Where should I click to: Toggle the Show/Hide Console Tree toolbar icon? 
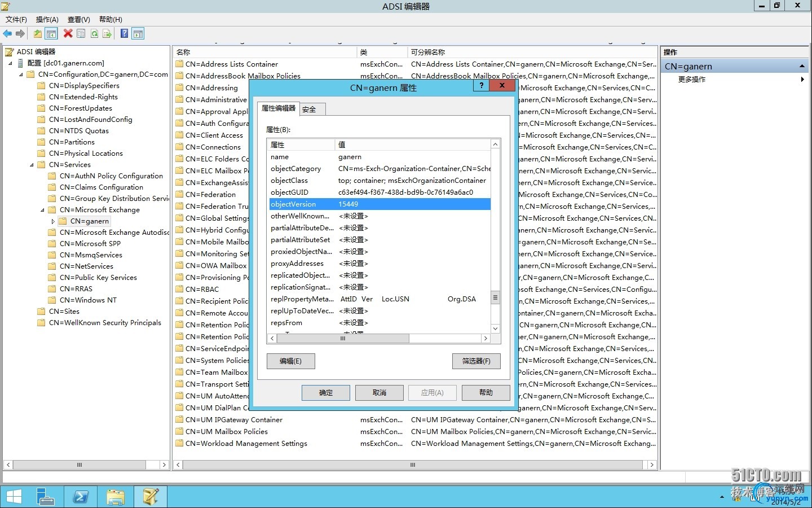point(51,34)
